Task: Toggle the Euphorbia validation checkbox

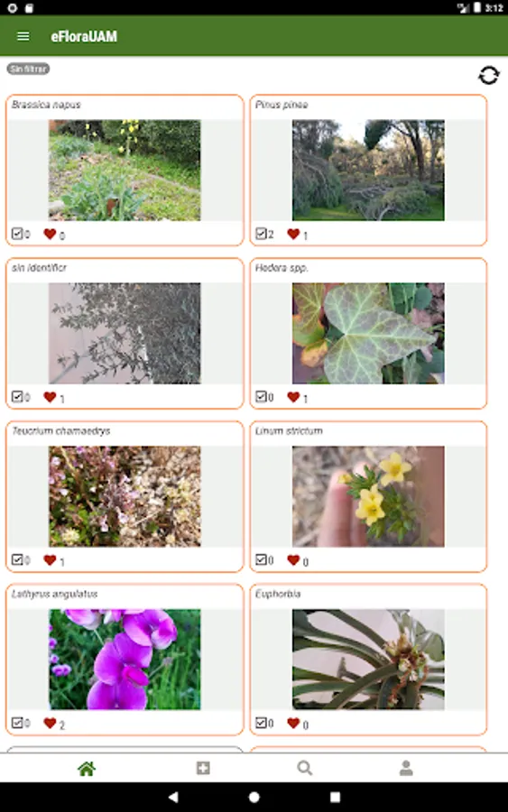Action: [x=261, y=723]
